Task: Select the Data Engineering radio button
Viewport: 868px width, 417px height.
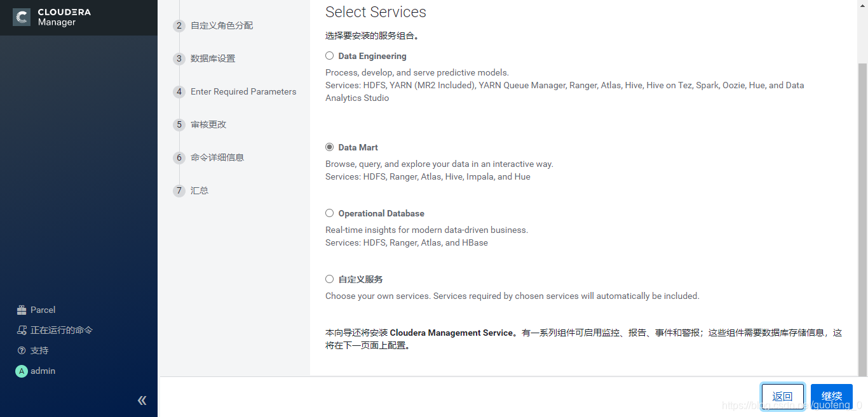Action: 329,56
